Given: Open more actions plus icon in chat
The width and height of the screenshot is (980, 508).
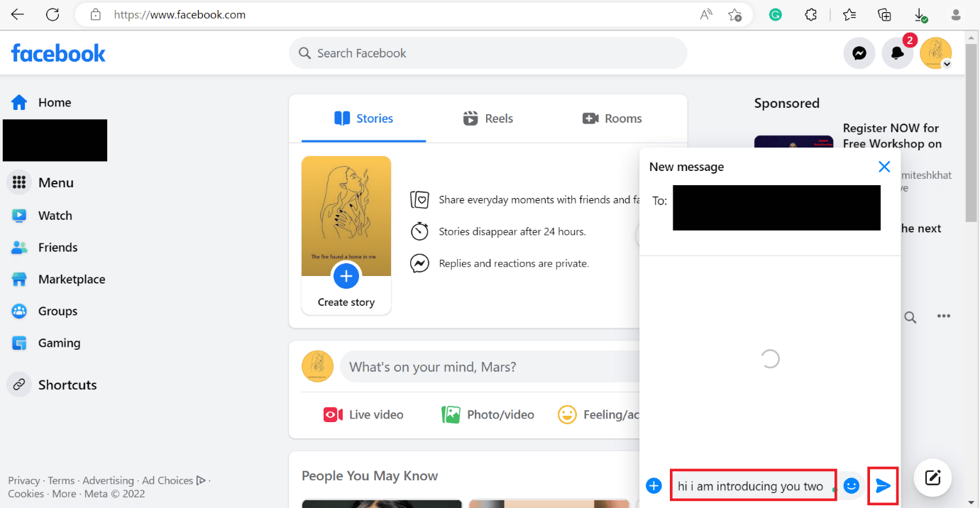Looking at the screenshot, I should (654, 486).
